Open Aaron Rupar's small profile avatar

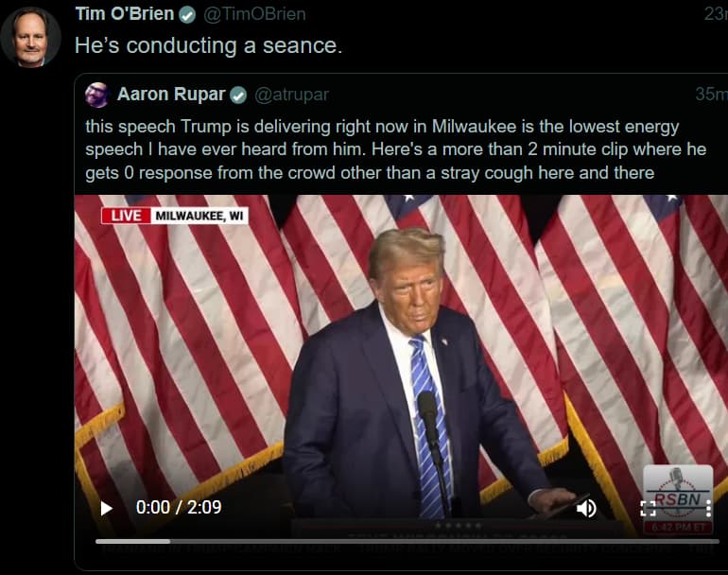[96, 95]
